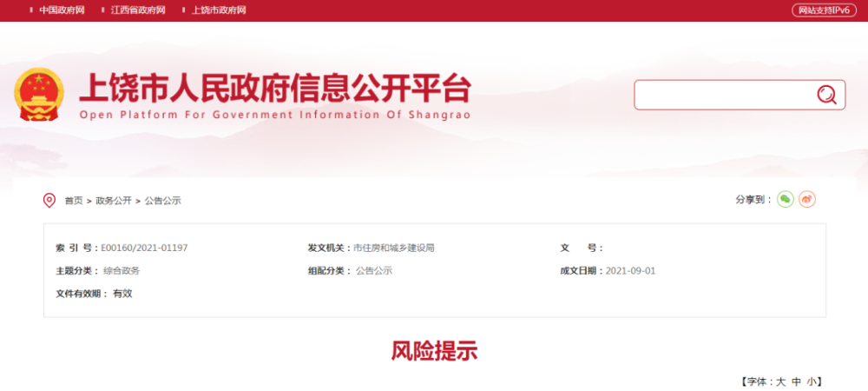Click the search magnifier icon

coord(826,95)
